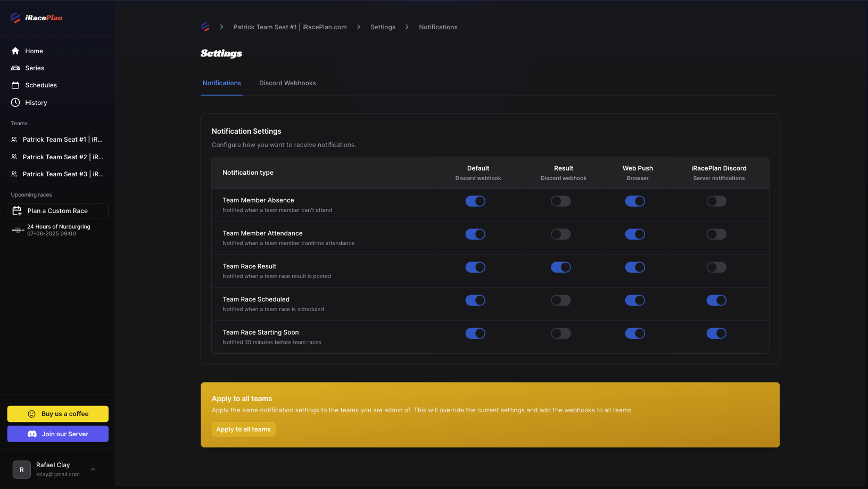Select the Home icon in the sidebar
868x489 pixels.
(15, 51)
